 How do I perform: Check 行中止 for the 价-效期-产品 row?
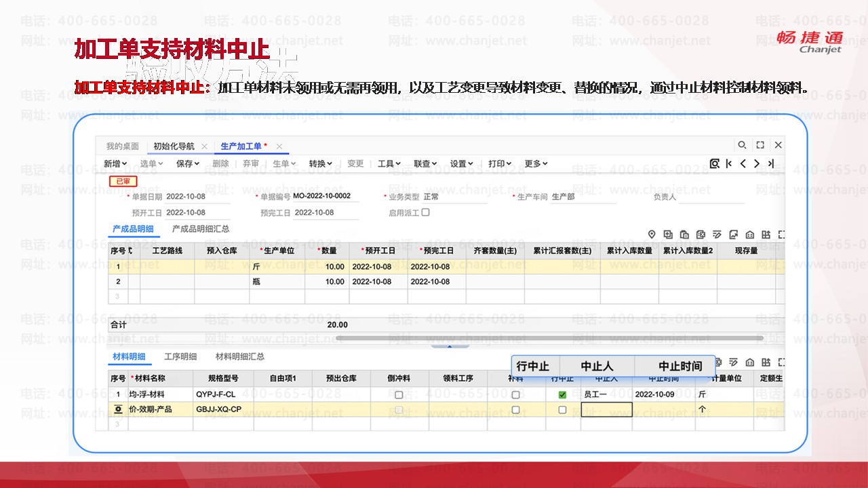tap(562, 409)
